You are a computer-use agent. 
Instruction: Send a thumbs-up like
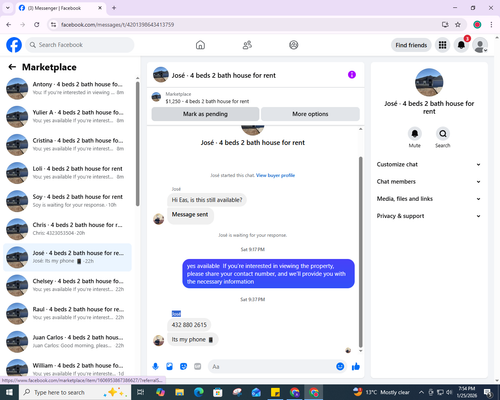coord(356,367)
